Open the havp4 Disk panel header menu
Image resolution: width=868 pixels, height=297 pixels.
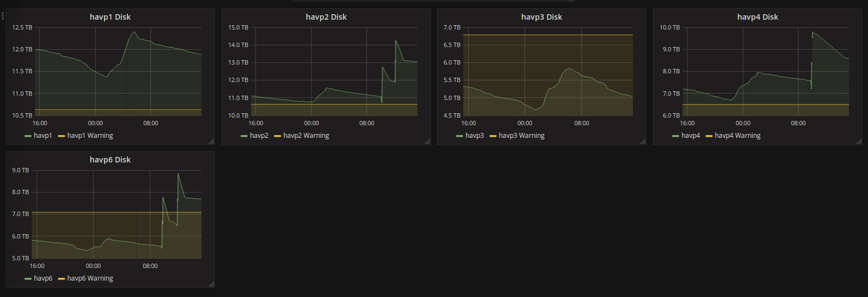(x=758, y=17)
